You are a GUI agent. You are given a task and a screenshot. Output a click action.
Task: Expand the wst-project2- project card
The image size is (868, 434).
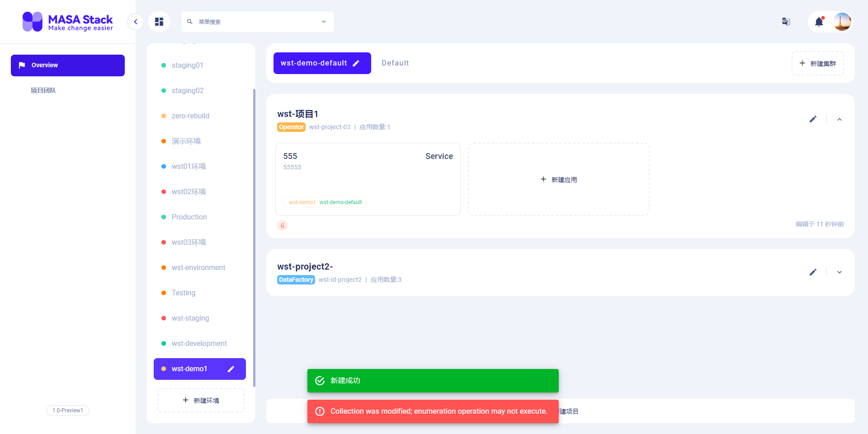tap(840, 272)
